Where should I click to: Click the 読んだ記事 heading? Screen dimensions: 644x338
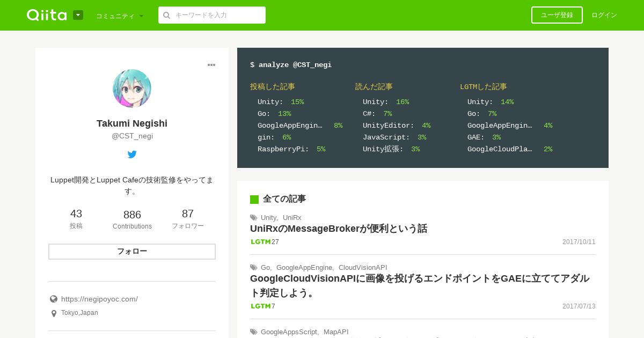coord(374,86)
